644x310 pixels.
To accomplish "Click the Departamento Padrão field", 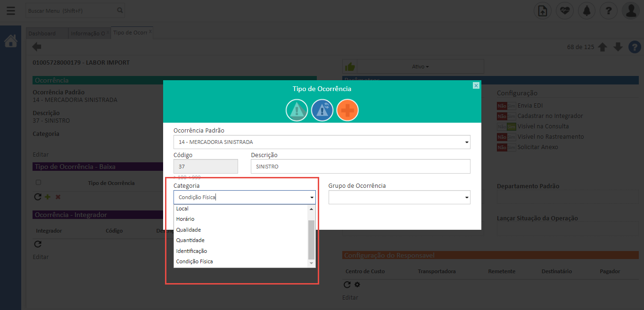I will coord(568,197).
